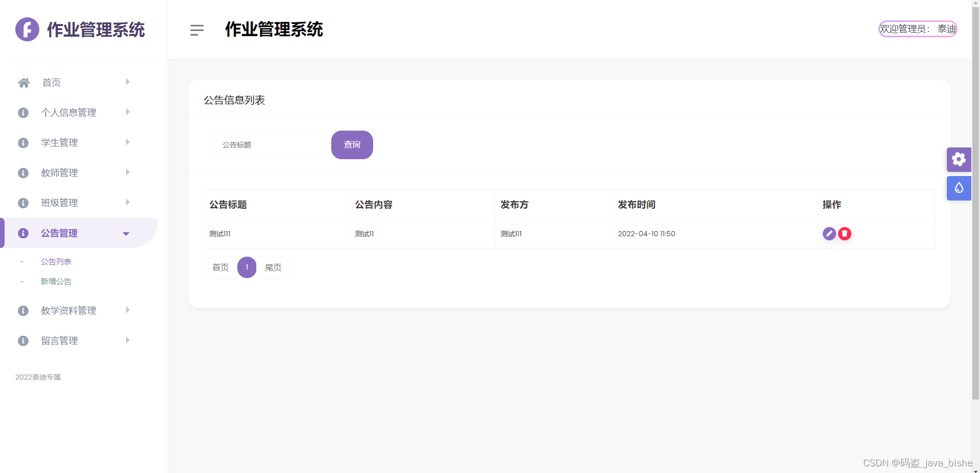This screenshot has height=473, width=980.
Task: Click the info icon beside 教学资料管理
Action: [23, 311]
